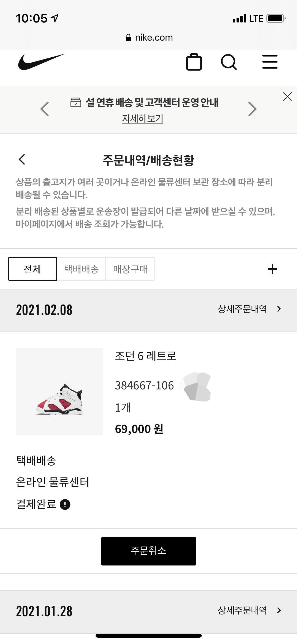Viewport: 297px width, 644px height.
Task: Open 상세주문내역 for 2021.01.28 order
Action: [249, 610]
